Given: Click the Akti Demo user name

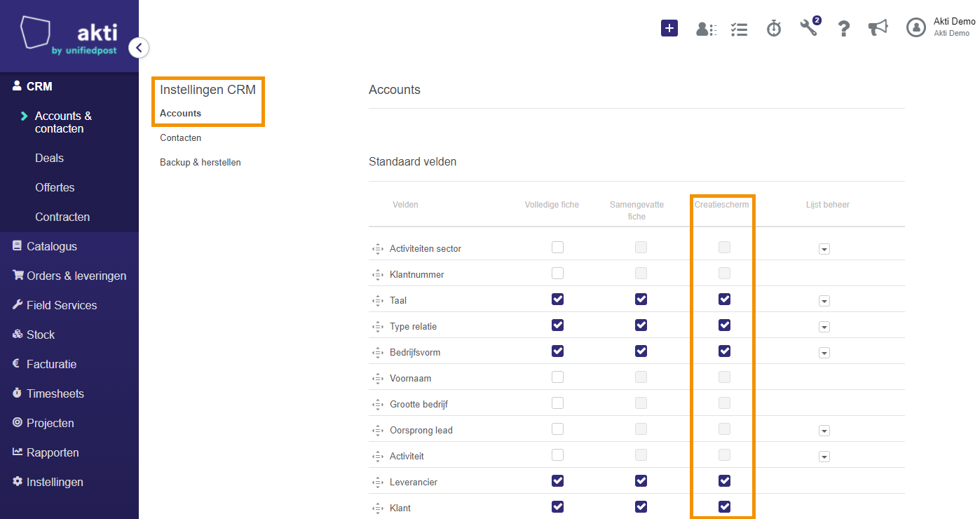Looking at the screenshot, I should pyautogui.click(x=955, y=22).
